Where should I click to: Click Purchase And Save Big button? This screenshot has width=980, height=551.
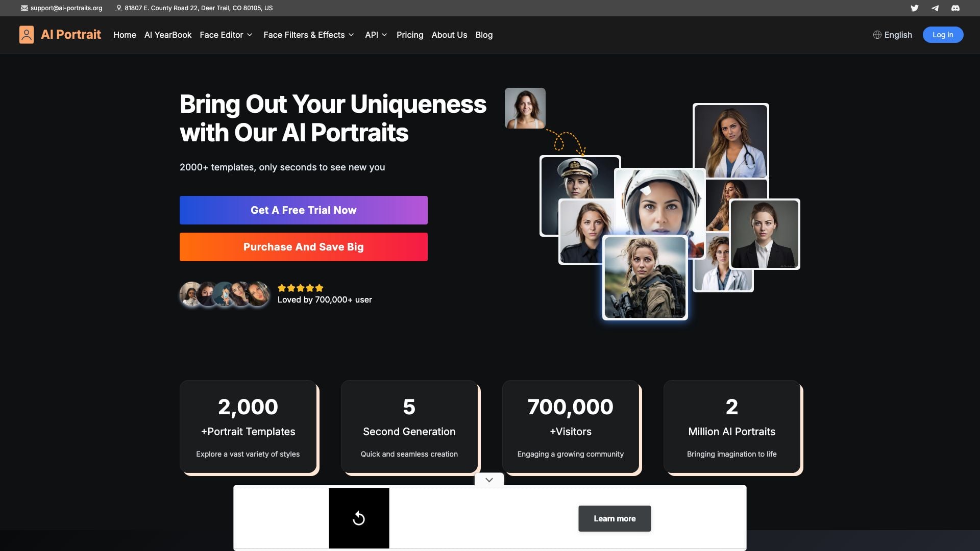(303, 247)
